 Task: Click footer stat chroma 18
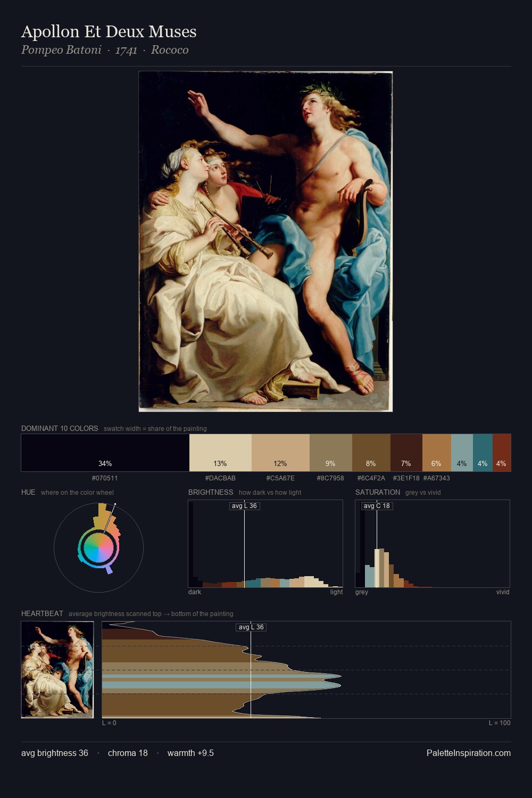(x=128, y=753)
